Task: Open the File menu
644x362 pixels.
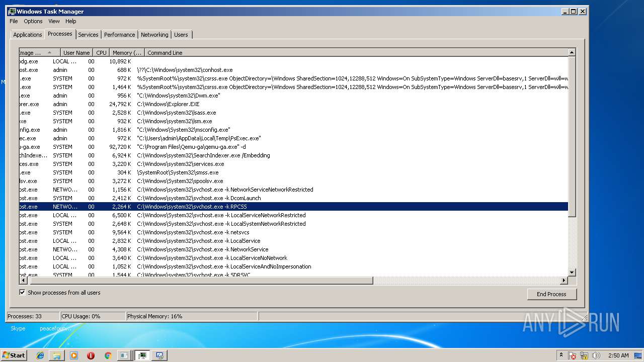Action: (14, 21)
